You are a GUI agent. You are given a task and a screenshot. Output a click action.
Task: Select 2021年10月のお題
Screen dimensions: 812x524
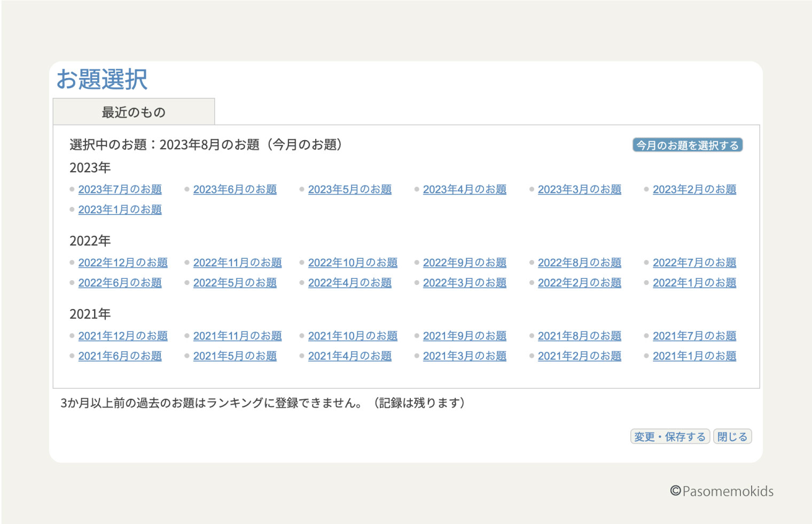click(353, 336)
